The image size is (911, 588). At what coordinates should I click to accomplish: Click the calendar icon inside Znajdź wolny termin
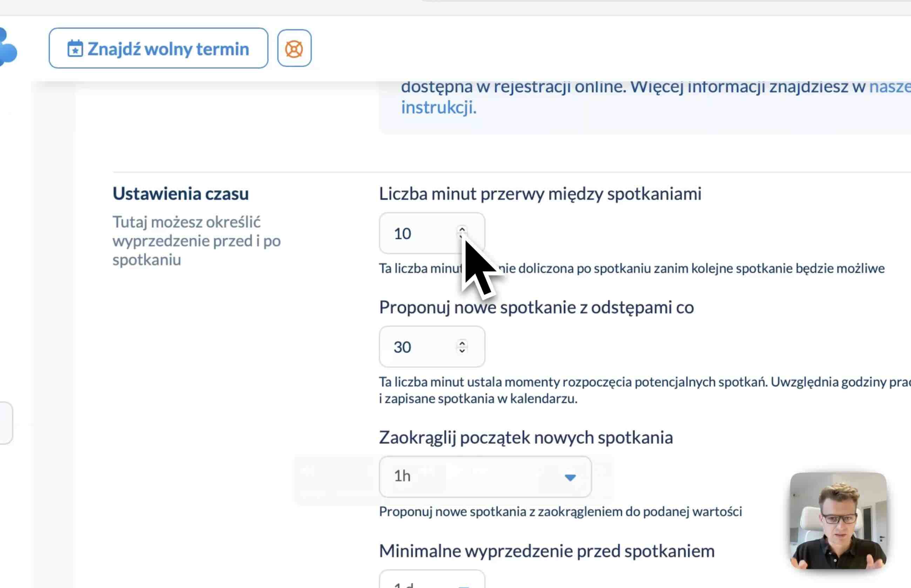[x=75, y=48]
